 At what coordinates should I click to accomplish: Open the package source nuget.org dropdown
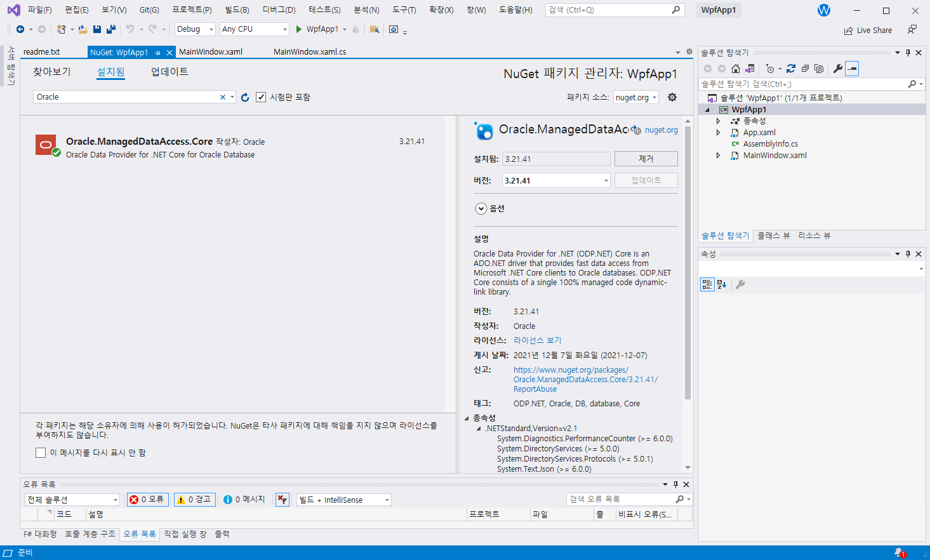(x=636, y=97)
